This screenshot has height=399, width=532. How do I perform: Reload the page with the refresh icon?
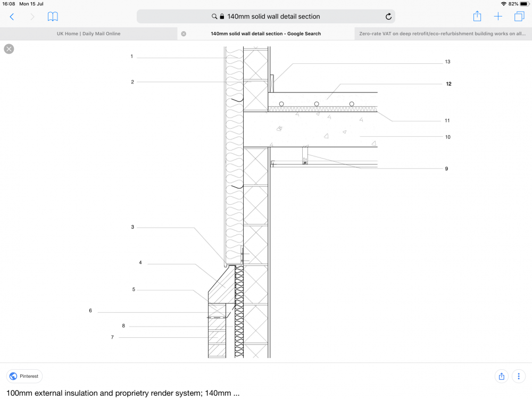click(x=388, y=16)
